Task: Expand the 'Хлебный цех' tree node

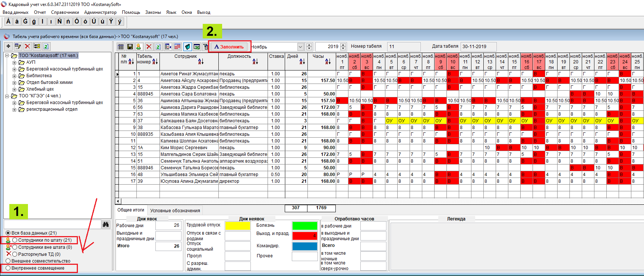Action: [15, 89]
